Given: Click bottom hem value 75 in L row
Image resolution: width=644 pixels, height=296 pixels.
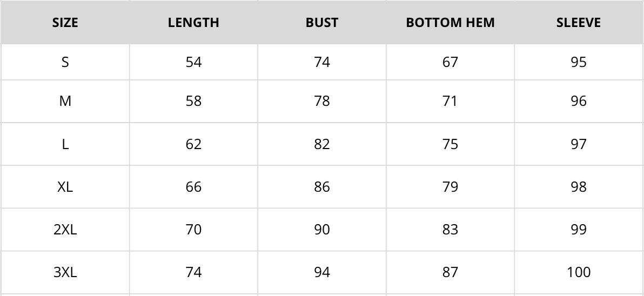Looking at the screenshot, I should pyautogui.click(x=450, y=144).
